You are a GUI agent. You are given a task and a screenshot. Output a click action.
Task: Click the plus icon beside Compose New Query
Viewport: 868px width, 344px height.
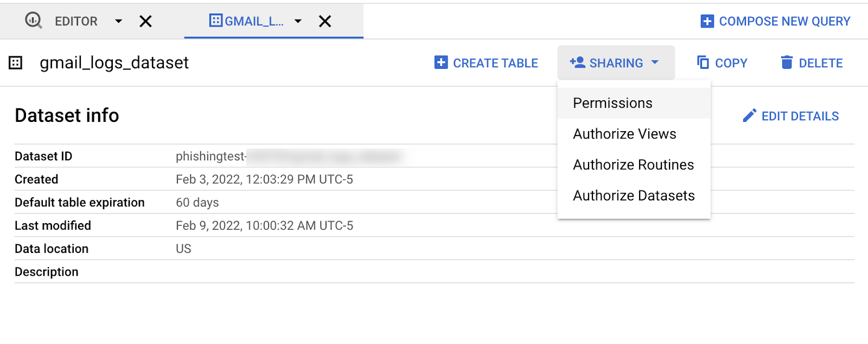(x=707, y=21)
